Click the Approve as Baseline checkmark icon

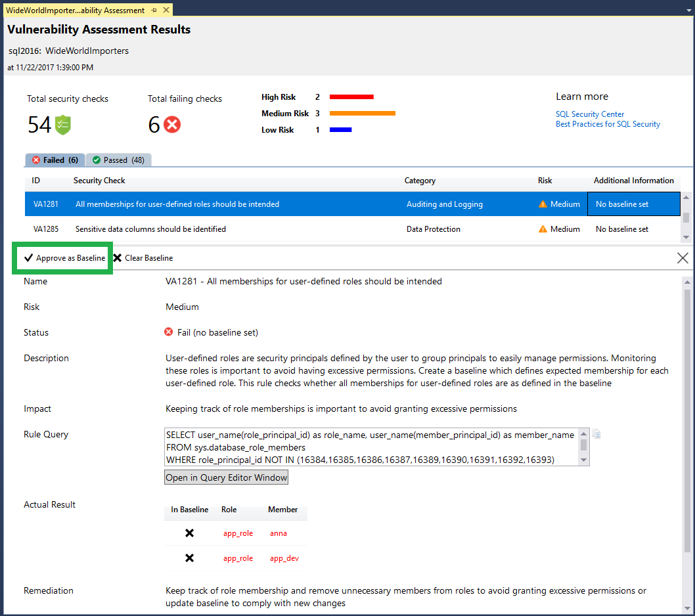point(28,257)
